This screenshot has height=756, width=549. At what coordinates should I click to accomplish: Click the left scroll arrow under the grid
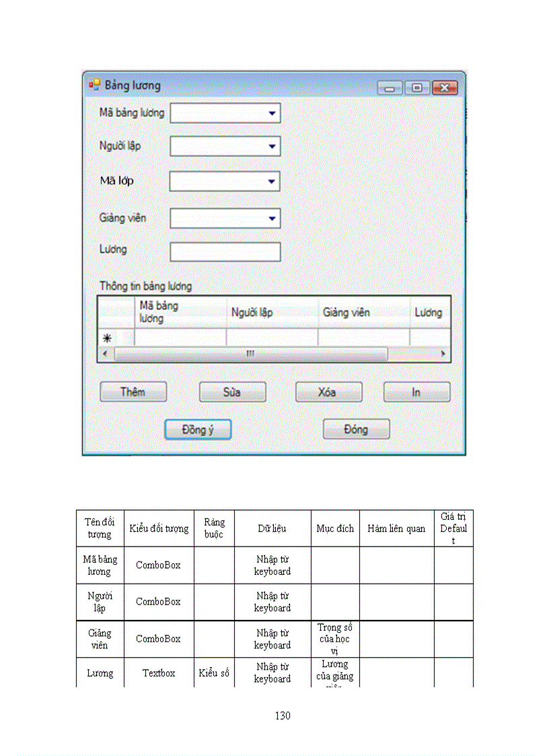(x=105, y=353)
